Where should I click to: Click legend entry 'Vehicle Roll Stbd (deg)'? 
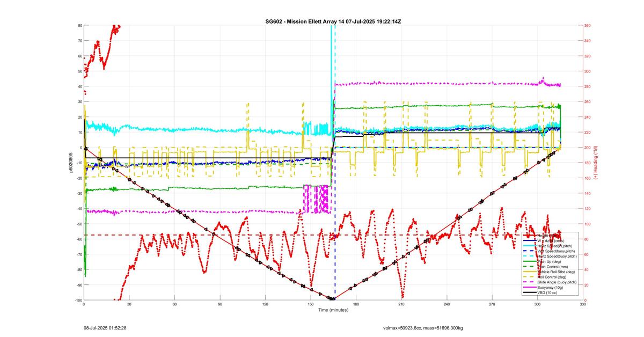(556, 272)
